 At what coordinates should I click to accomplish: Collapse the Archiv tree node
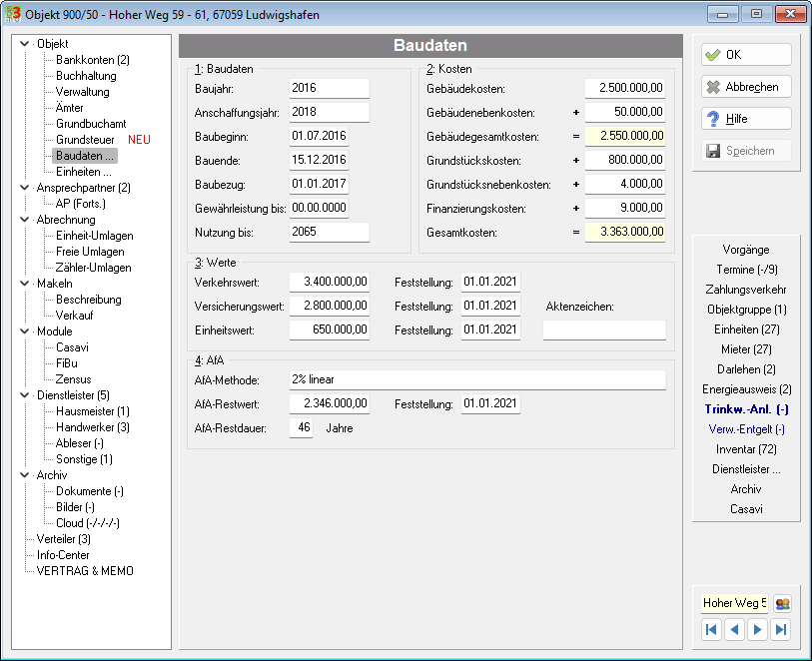pos(24,475)
